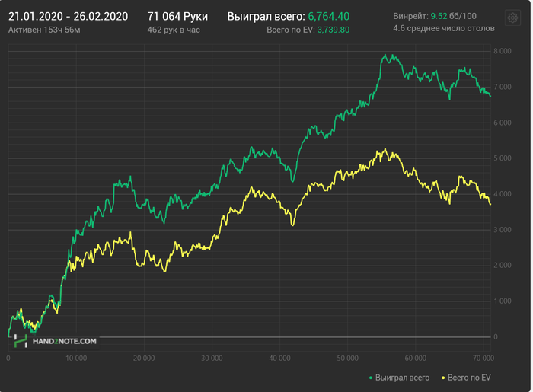Click the green legend dot
The height and width of the screenshot is (392, 533).
click(371, 378)
